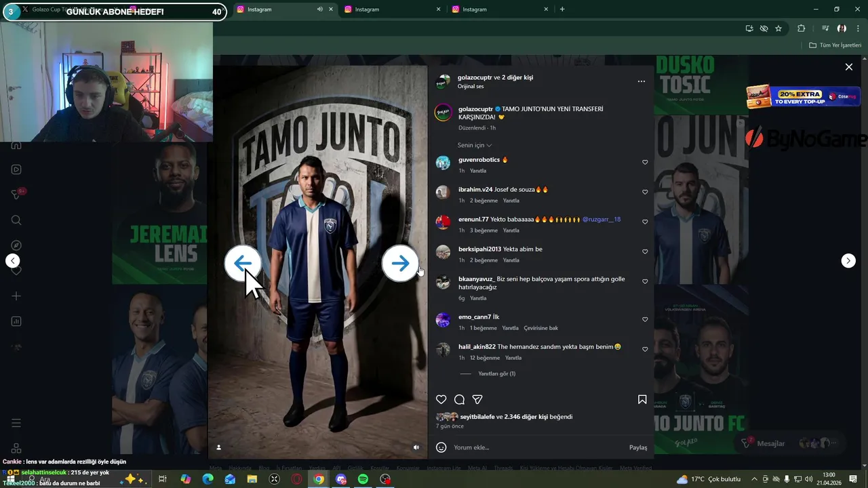Open the emoji picker in comment box
Image resolution: width=868 pixels, height=488 pixels.
pyautogui.click(x=441, y=447)
